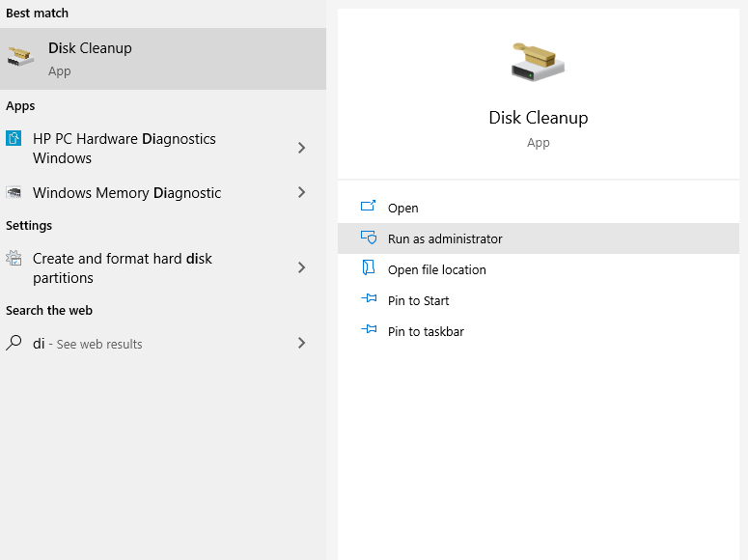The image size is (748, 560).
Task: Expand Windows Memory Diagnostic chevron arrow
Action: (x=301, y=192)
